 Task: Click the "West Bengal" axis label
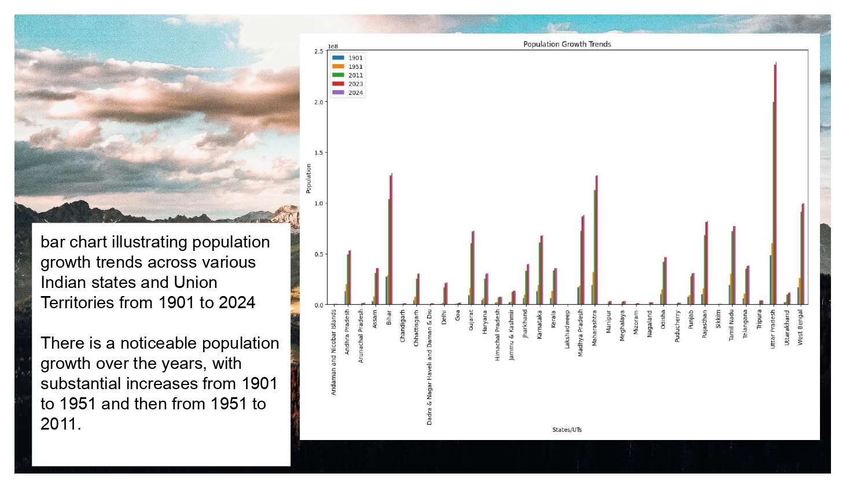(800, 327)
